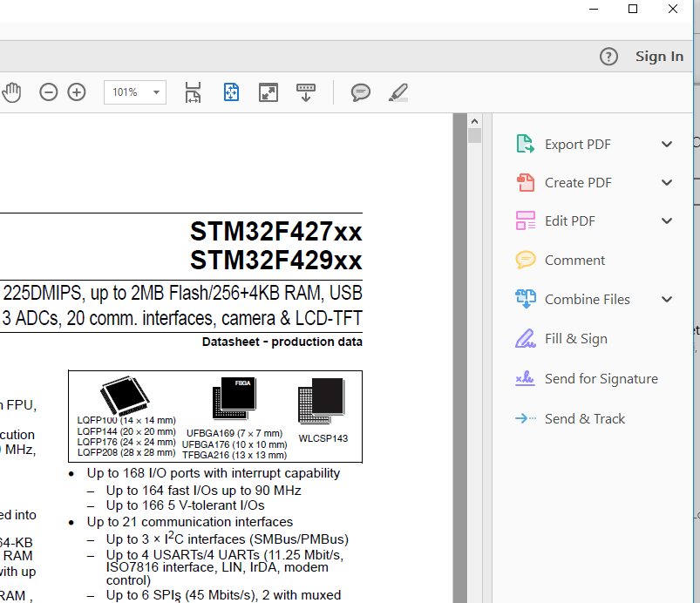Click the Fill & Sign pen icon
Image resolution: width=700 pixels, height=603 pixels.
[526, 338]
